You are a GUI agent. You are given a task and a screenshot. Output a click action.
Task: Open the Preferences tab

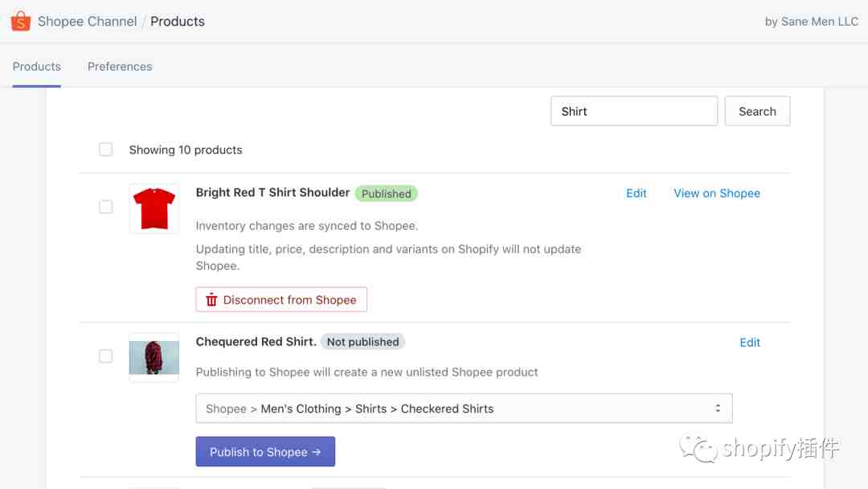(120, 67)
